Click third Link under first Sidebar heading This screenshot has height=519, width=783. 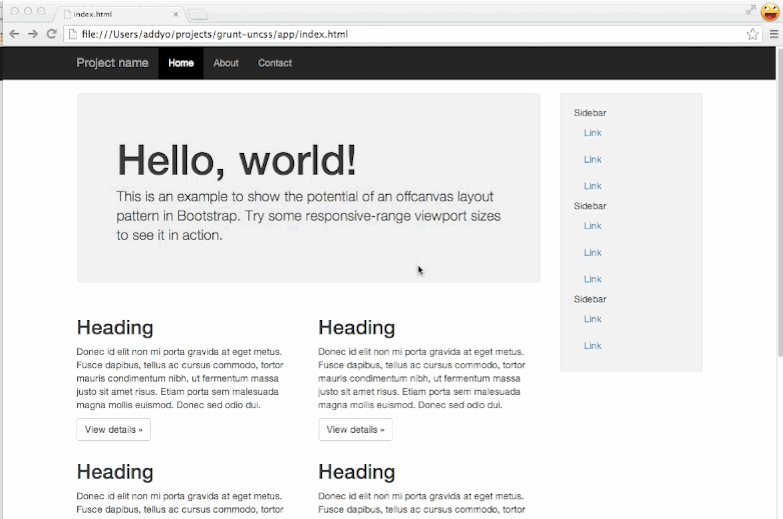tap(593, 186)
